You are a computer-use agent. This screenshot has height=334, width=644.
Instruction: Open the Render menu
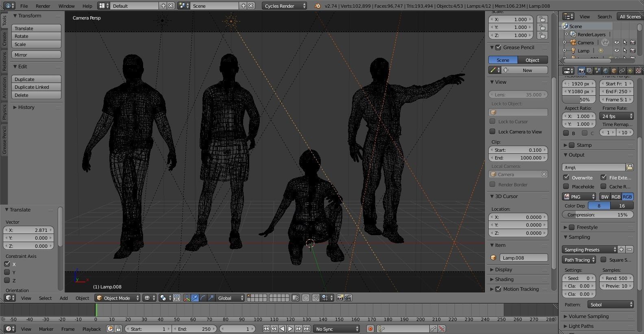pyautogui.click(x=43, y=6)
